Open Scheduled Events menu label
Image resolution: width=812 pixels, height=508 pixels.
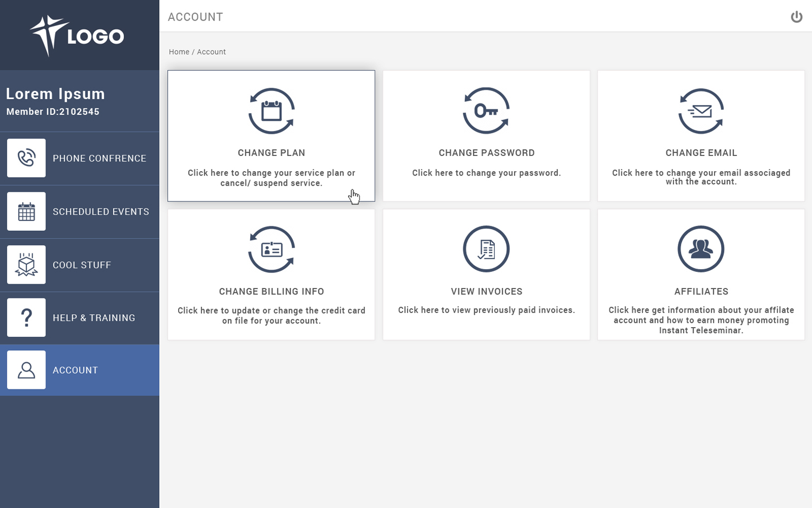(101, 211)
